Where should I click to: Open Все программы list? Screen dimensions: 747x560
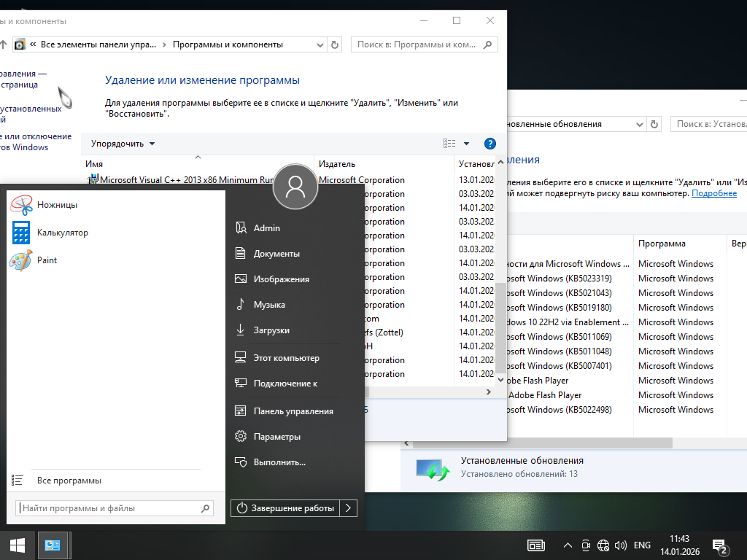coord(69,481)
